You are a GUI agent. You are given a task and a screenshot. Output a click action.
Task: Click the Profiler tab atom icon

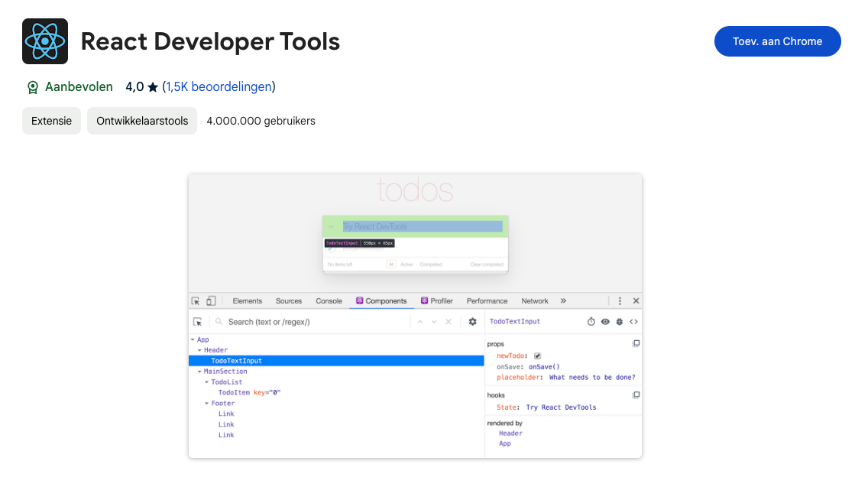[425, 300]
